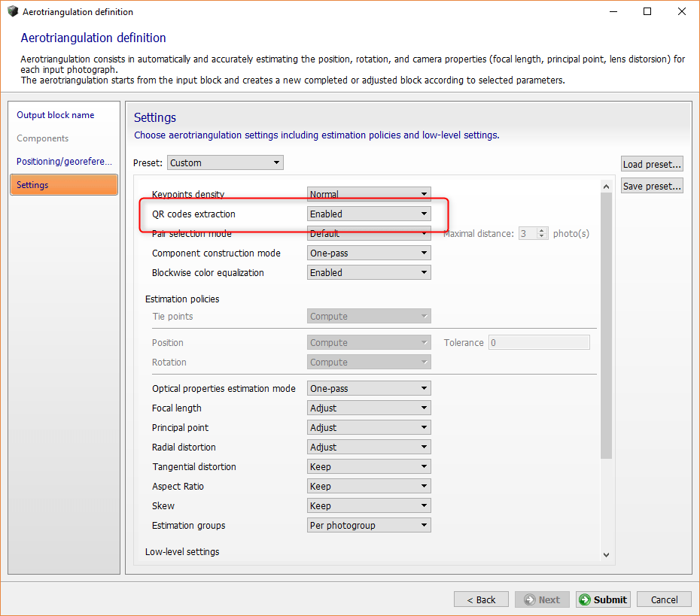Image resolution: width=700 pixels, height=616 pixels.
Task: Open the QR codes extraction dropdown
Action: 369,214
